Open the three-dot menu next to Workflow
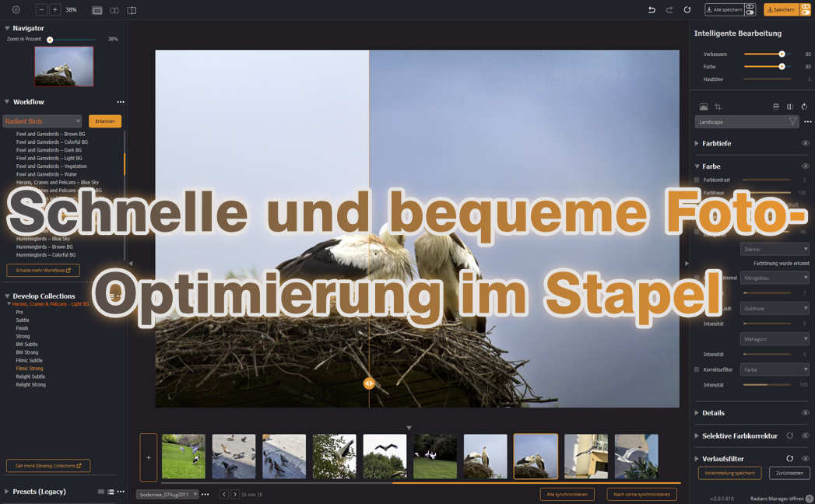Image resolution: width=815 pixels, height=504 pixels. 120,102
